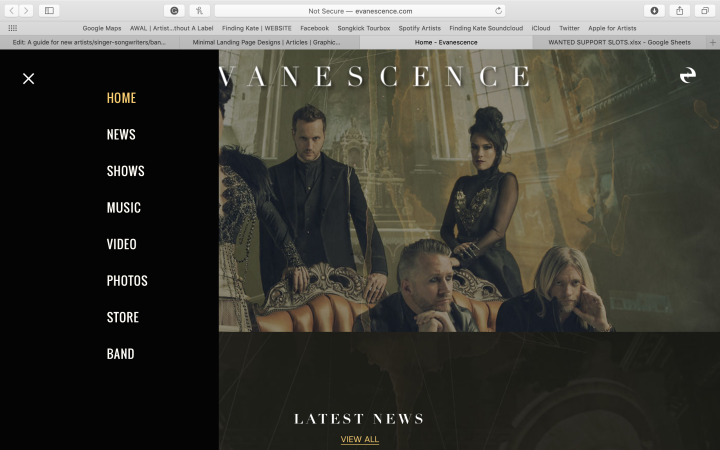The image size is (720, 450).
Task: Open Google Maps bookmark
Action: (102, 28)
